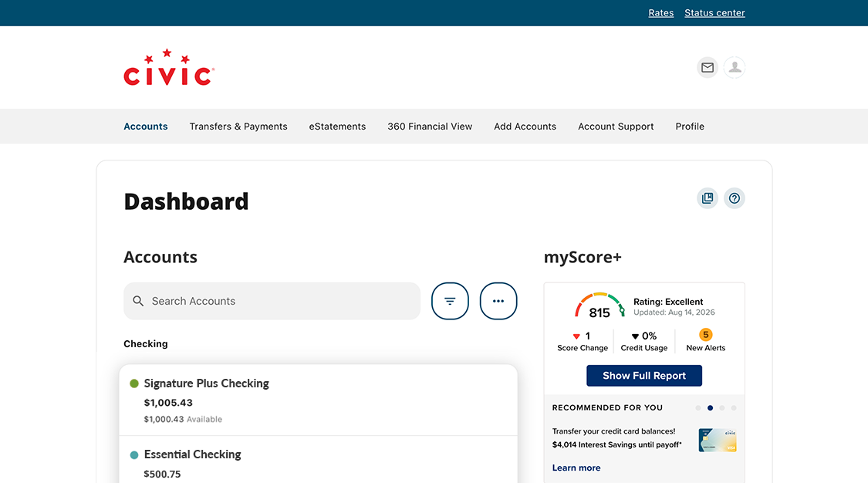868x483 pixels.
Task: Open the accounts more options ellipsis
Action: pos(498,301)
